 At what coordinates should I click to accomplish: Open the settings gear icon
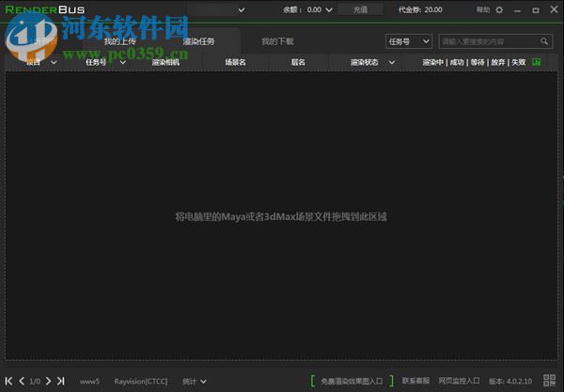(499, 10)
